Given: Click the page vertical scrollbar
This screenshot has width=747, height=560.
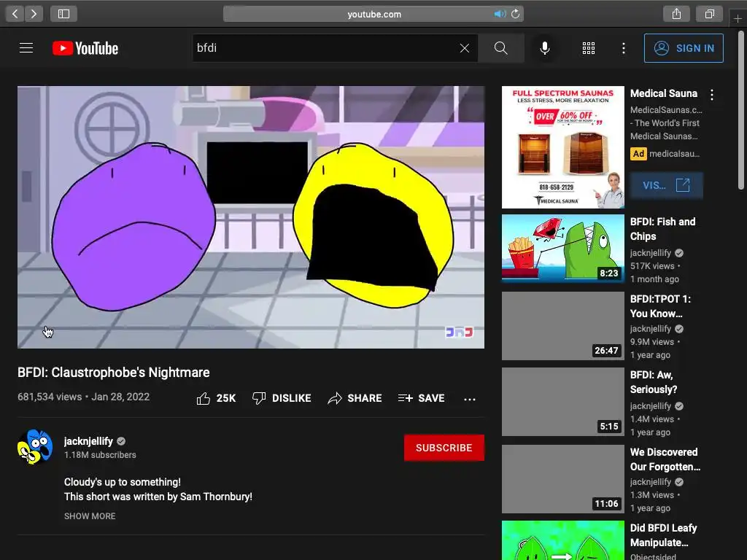Looking at the screenshot, I should pos(741,111).
